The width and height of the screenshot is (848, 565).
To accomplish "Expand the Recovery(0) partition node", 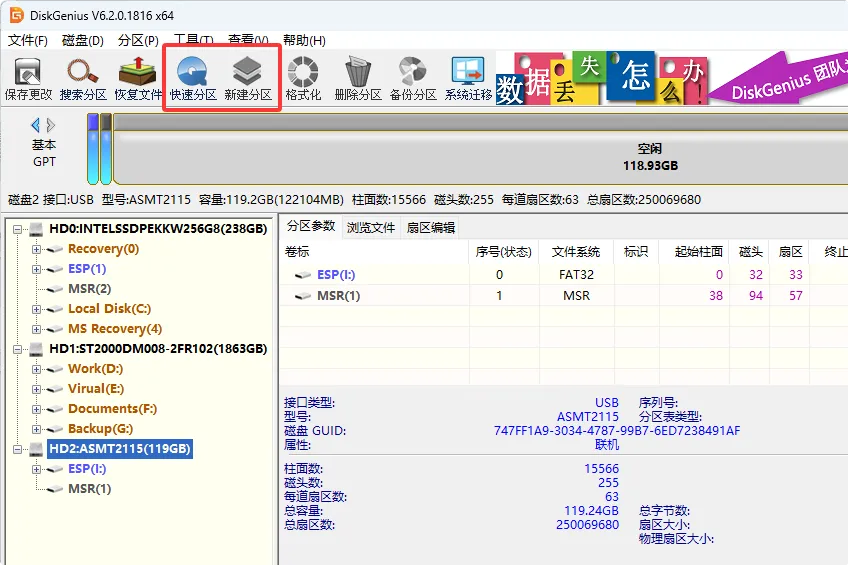I will click(x=36, y=249).
